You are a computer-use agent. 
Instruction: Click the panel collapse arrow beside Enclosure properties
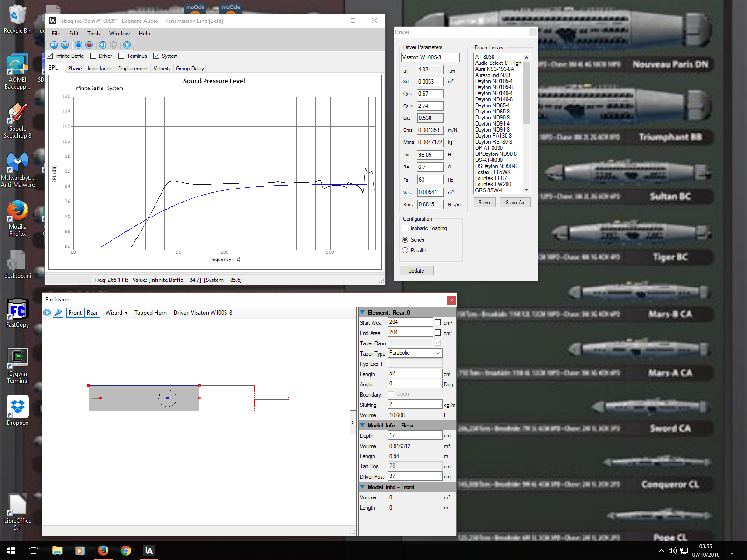point(353,422)
